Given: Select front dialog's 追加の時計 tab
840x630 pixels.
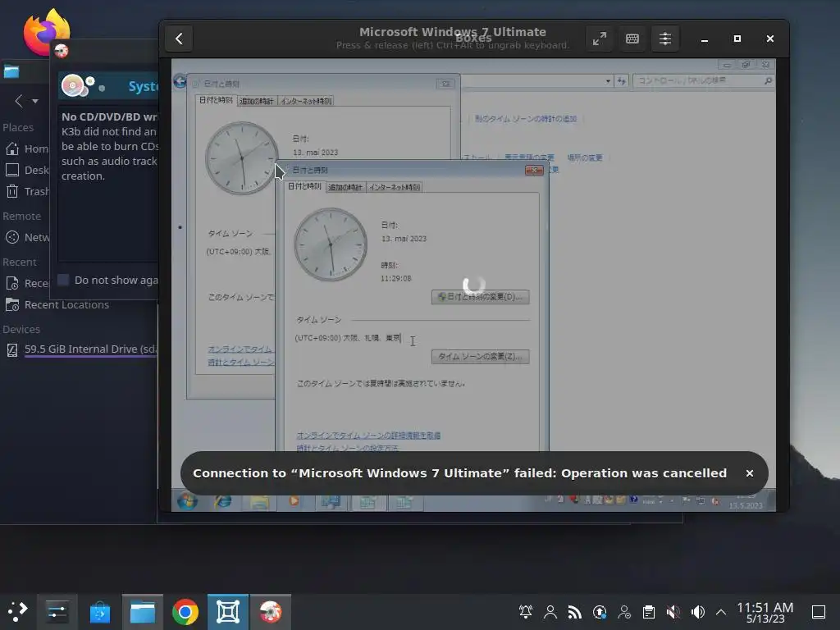Looking at the screenshot, I should point(345,187).
